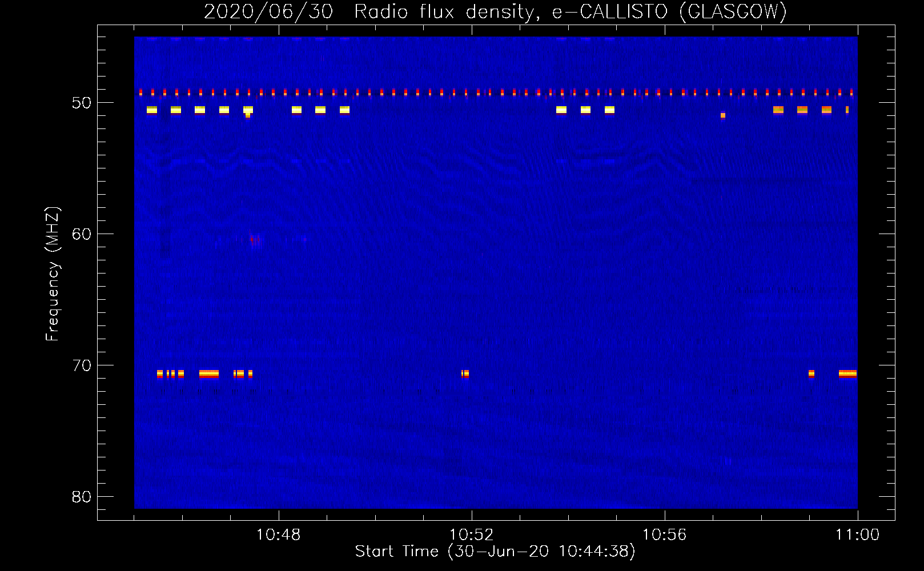This screenshot has height=571, width=924.
Task: Click the "Start Time (30-Jun-20 10:44:38)" axis label
Action: 495,552
